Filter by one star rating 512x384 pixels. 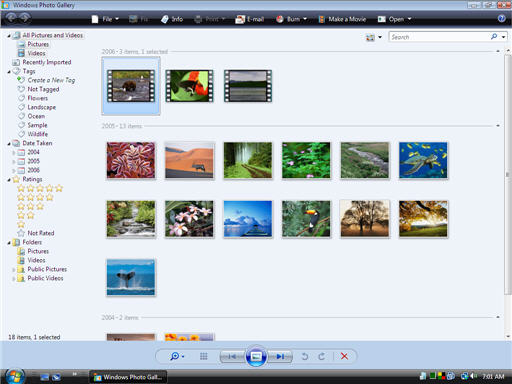21,224
